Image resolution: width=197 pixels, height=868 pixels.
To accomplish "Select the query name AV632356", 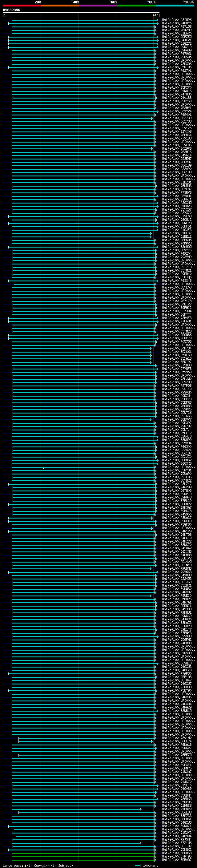I will pyautogui.click(x=11, y=10).
